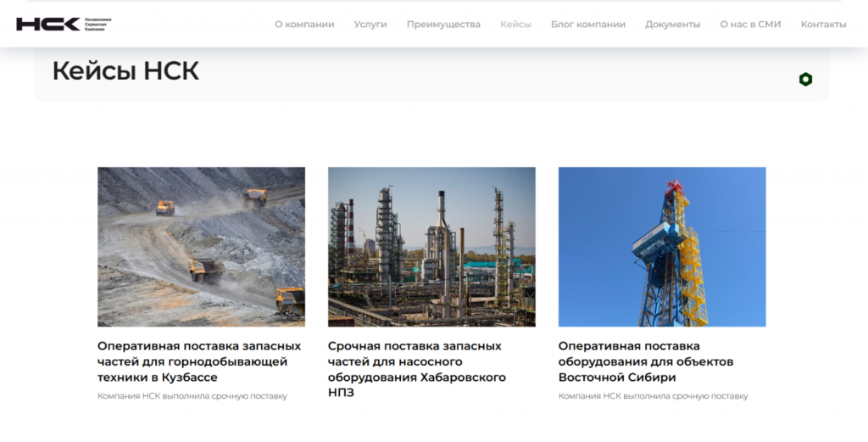This screenshot has width=868, height=442.
Task: Go to the «Услуги» section
Action: (x=370, y=24)
